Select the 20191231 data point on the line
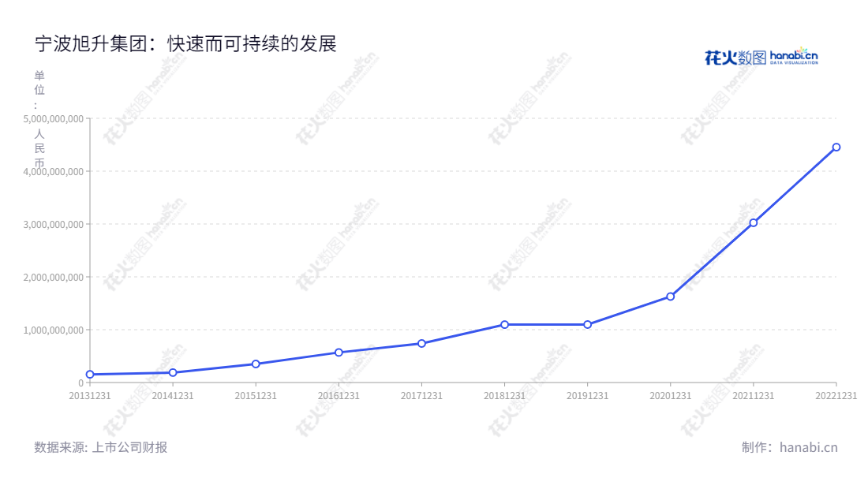868x489 pixels. click(x=587, y=325)
